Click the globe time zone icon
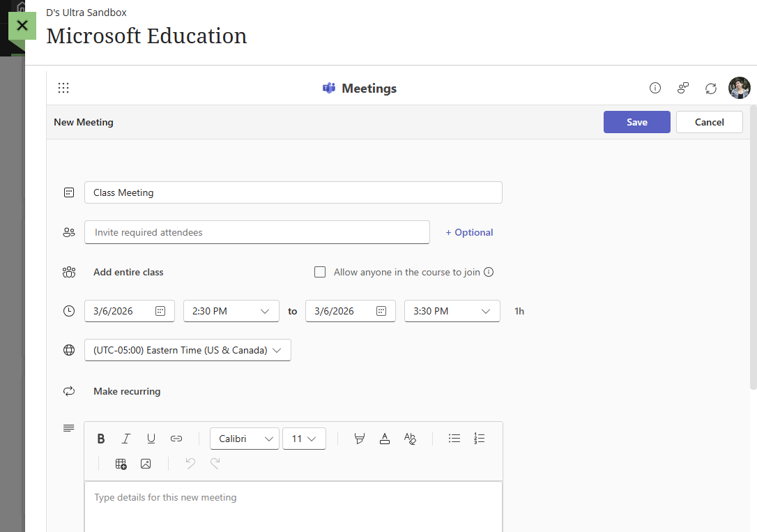Screen dimensions: 757x532 (69, 350)
